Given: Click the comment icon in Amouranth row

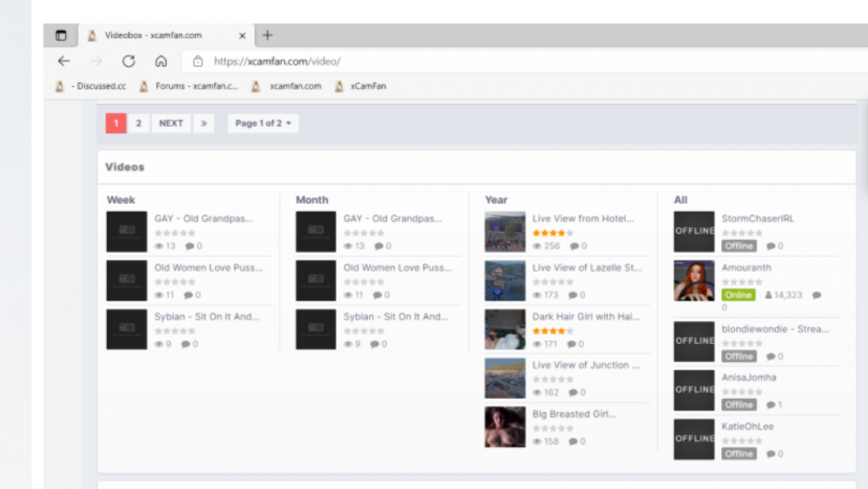Looking at the screenshot, I should (817, 295).
